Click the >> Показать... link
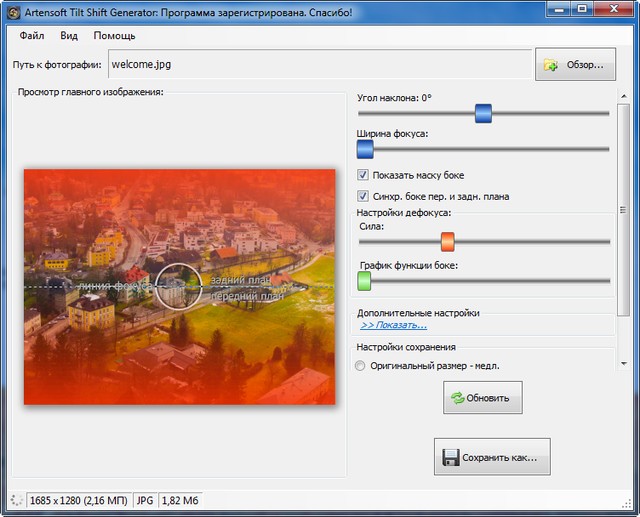 pos(393,325)
